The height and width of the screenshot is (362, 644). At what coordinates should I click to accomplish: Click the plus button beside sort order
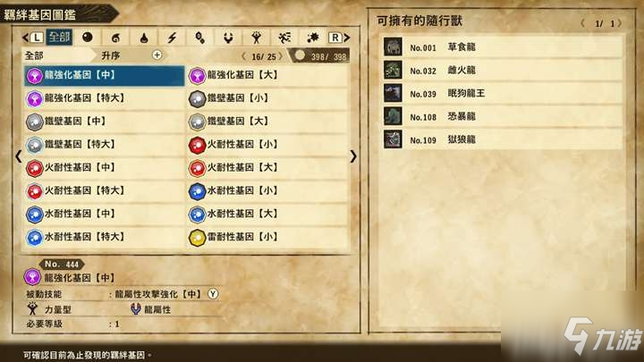point(157,55)
